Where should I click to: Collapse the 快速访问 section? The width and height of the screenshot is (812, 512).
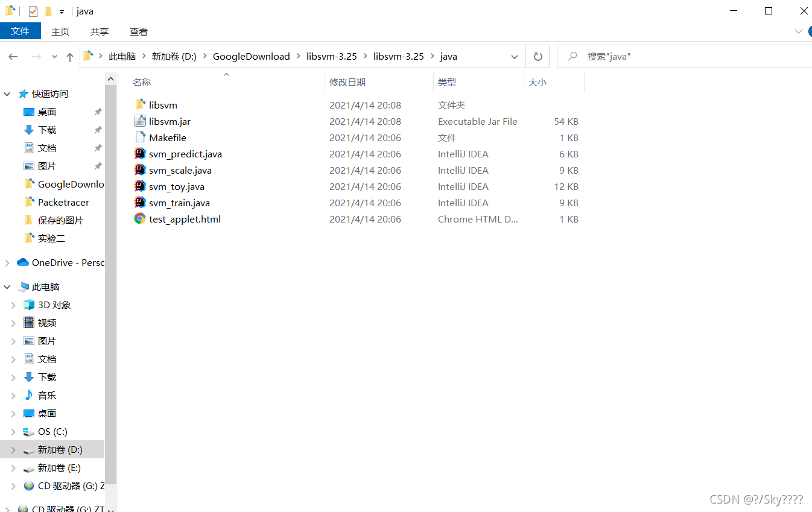click(7, 94)
